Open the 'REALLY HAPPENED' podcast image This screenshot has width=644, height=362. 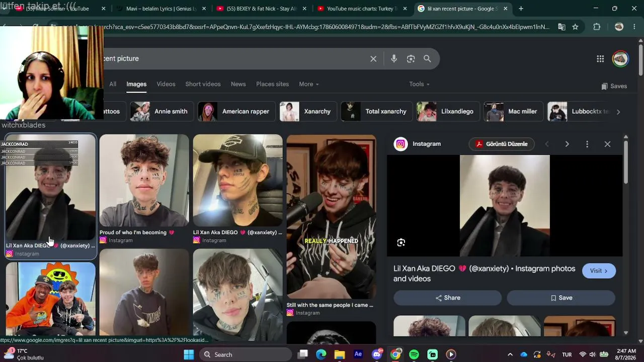(331, 217)
